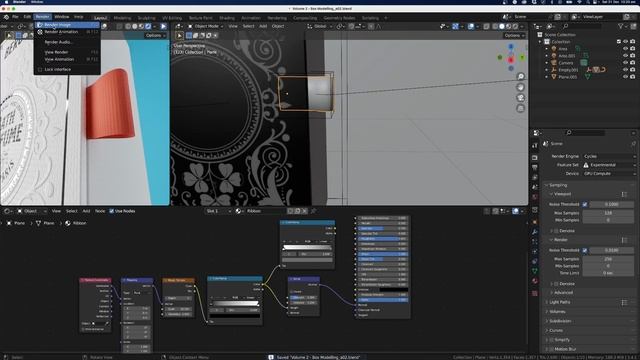Expand the Collection in outliner
The width and height of the screenshot is (640, 360).
[x=540, y=42]
